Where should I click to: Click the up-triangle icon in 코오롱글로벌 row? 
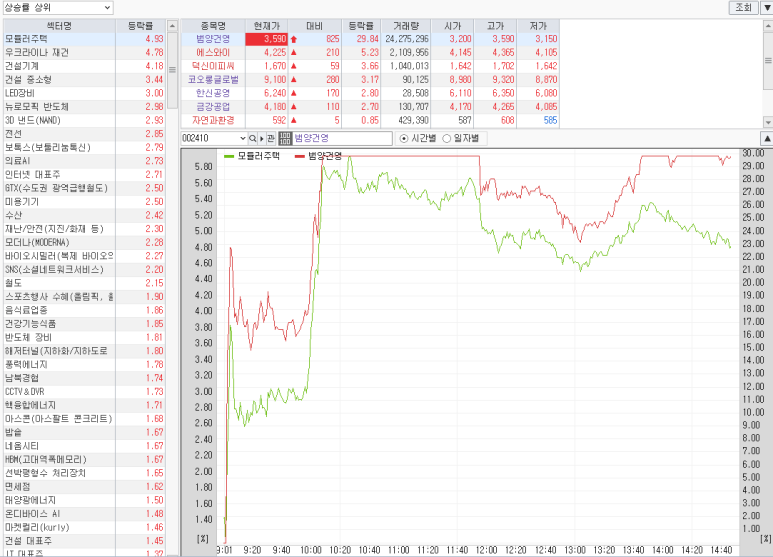click(294, 79)
